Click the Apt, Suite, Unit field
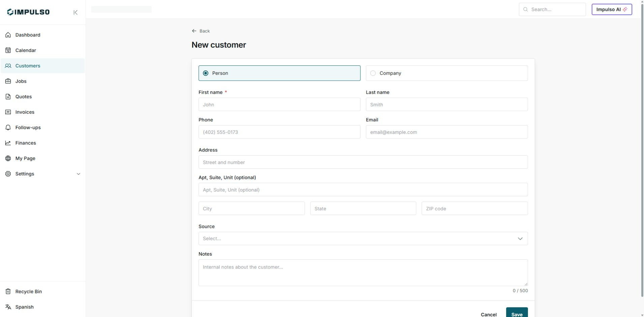Image resolution: width=644 pixels, height=317 pixels. (x=363, y=190)
